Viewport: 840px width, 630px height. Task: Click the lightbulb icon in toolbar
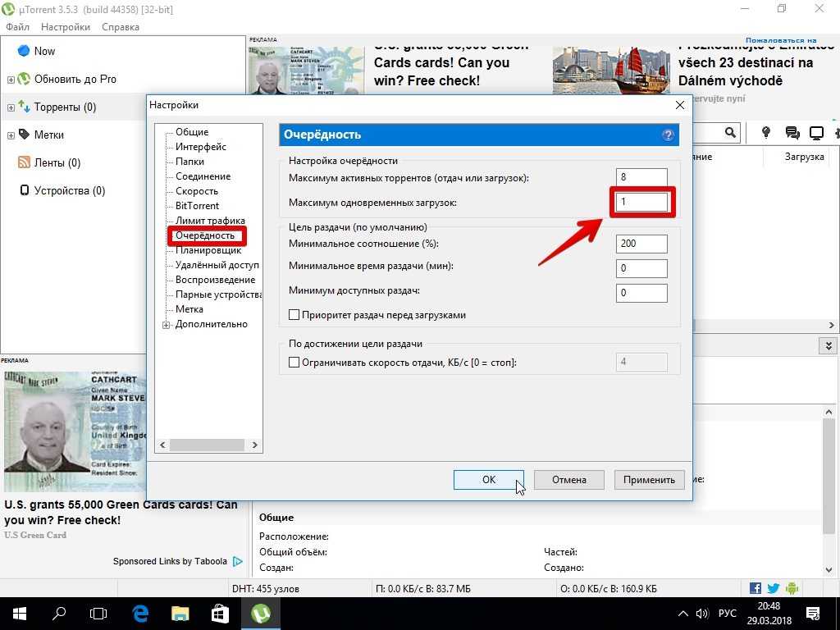tap(766, 133)
